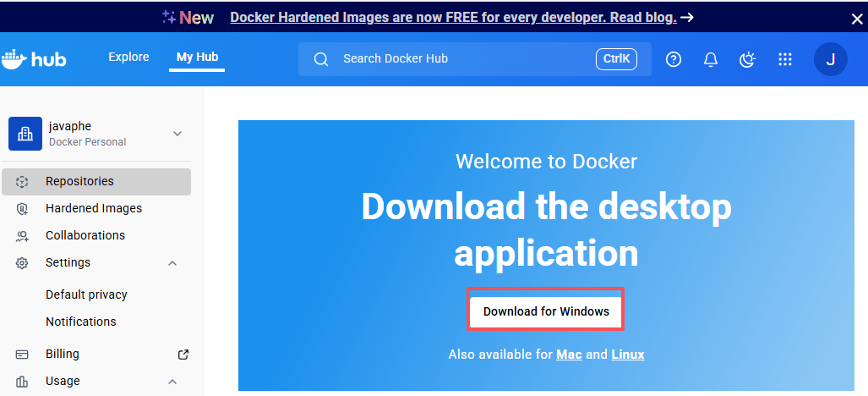Click the Docker Hub whale logo

[35, 58]
